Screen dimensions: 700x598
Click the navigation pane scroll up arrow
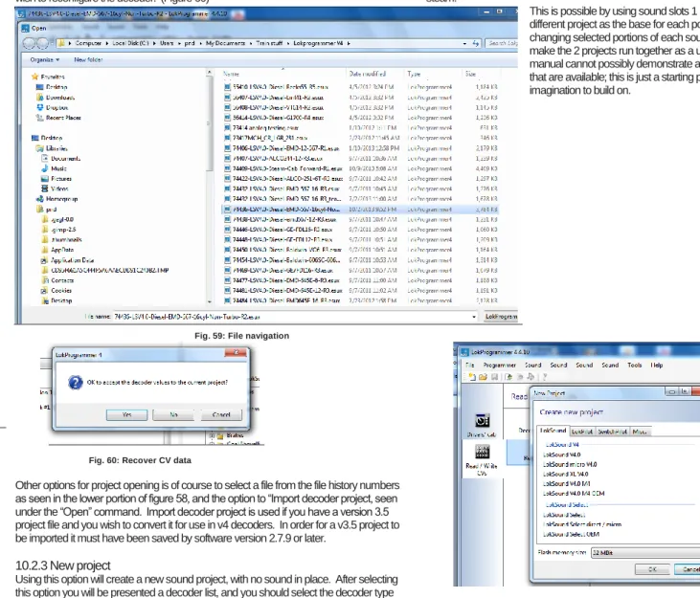point(210,73)
